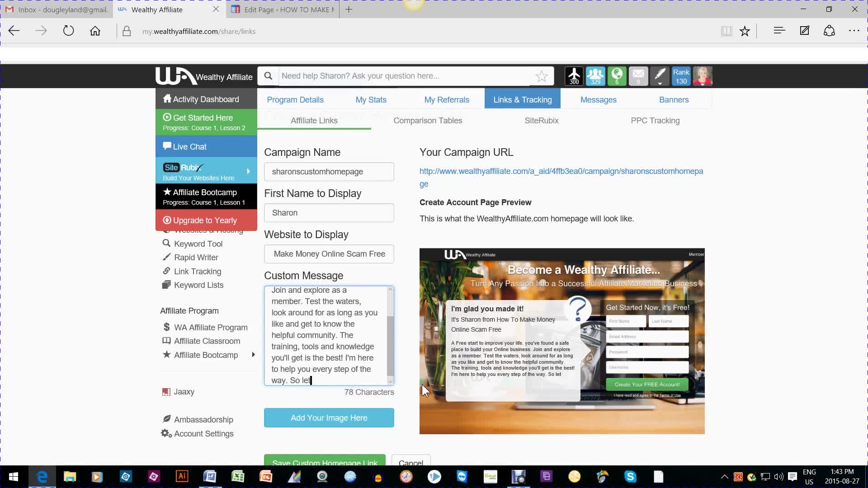Expand the SiteRubix sidebar arrow
Image resolution: width=868 pixels, height=488 pixels.
tap(248, 171)
